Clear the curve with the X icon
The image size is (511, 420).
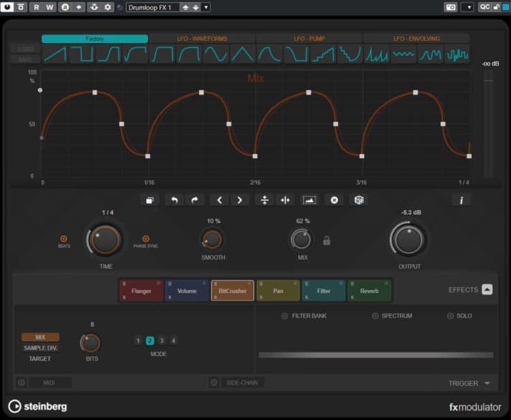point(334,200)
